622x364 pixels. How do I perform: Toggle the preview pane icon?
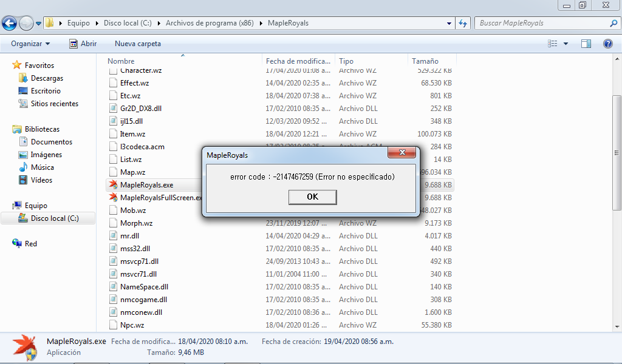(586, 44)
